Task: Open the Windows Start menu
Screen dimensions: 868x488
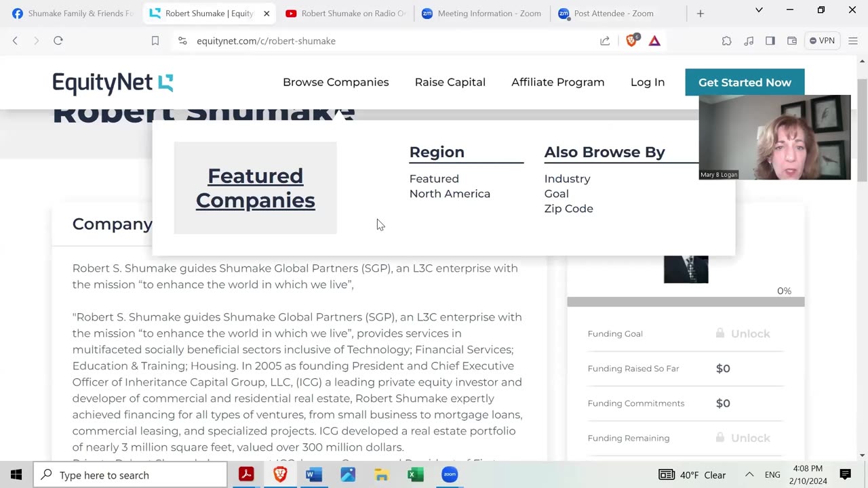Action: pyautogui.click(x=16, y=474)
